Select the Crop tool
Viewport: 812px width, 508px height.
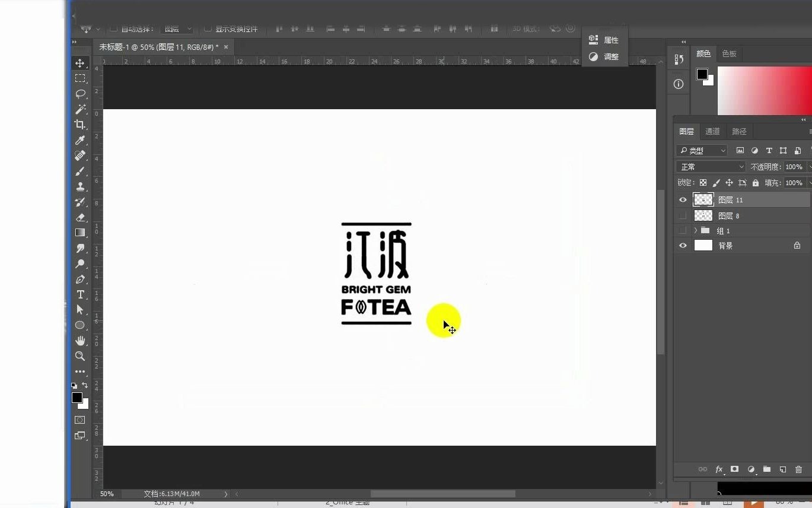tap(80, 125)
